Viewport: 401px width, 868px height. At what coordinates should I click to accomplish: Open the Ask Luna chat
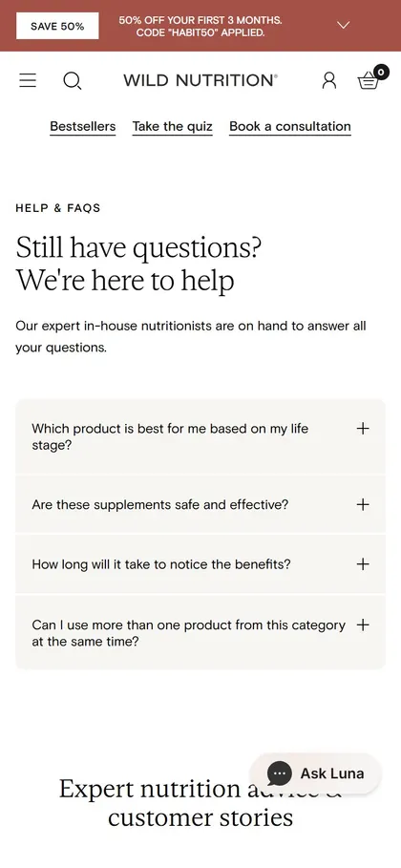click(x=315, y=773)
